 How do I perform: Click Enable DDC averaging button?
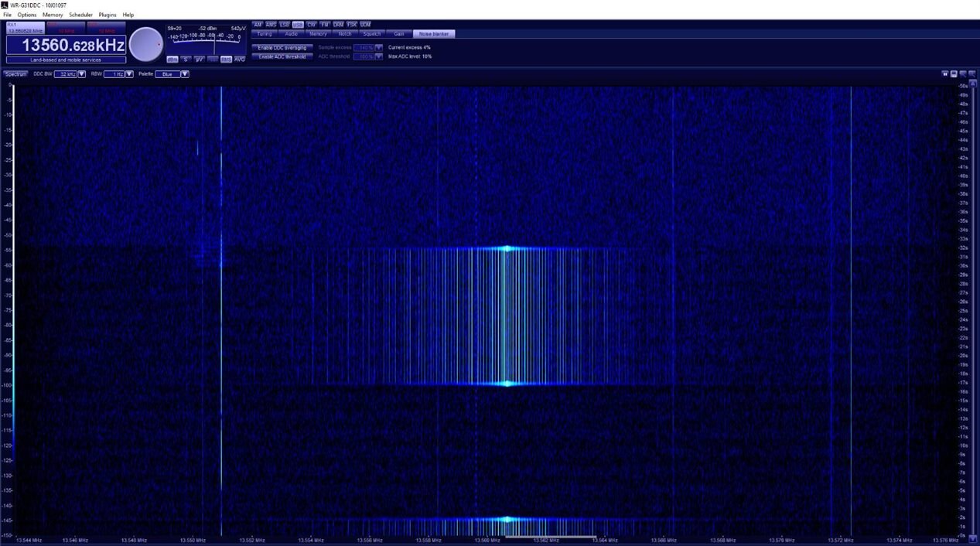tap(282, 48)
